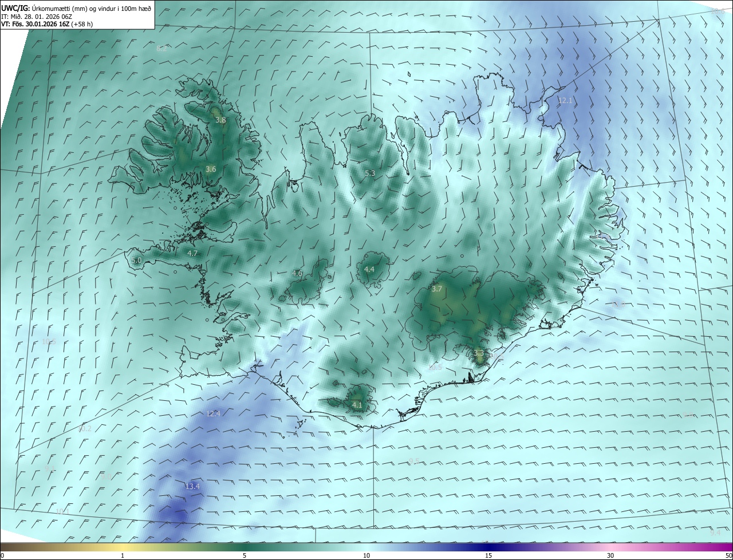
Task: Click the colorbar tick label '1'
Action: pos(123,555)
